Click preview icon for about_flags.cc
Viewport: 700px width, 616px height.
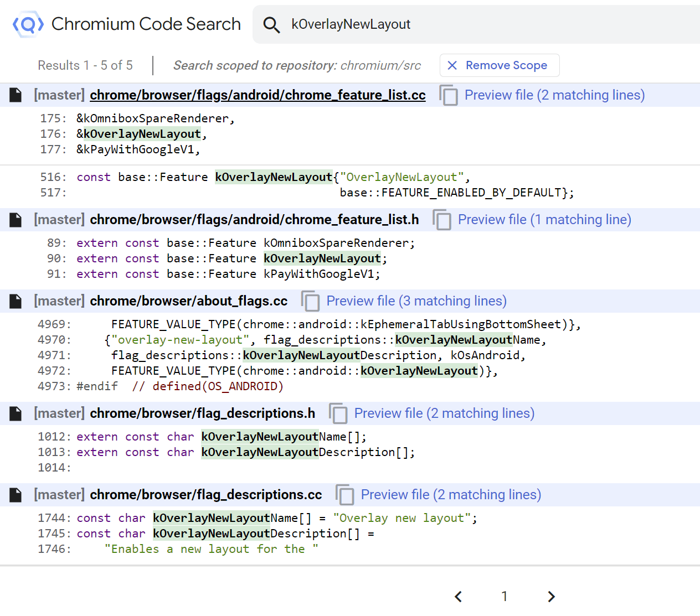(311, 301)
